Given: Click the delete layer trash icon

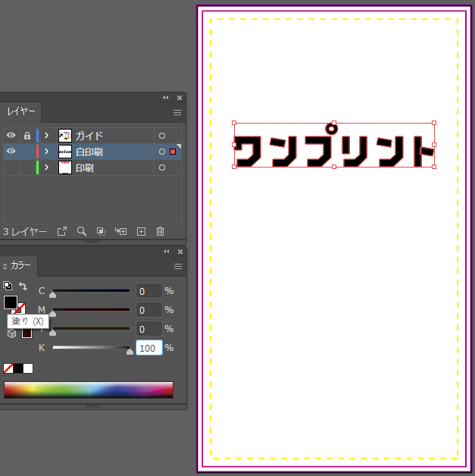Looking at the screenshot, I should (160, 231).
